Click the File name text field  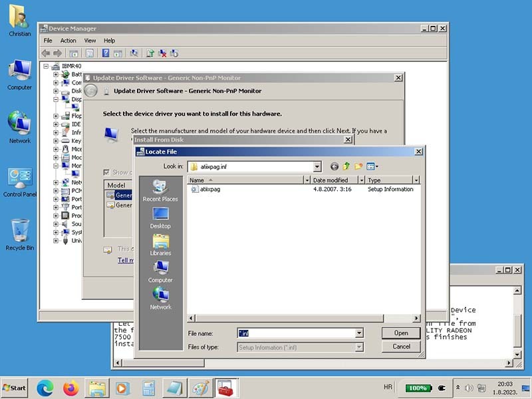coord(296,333)
